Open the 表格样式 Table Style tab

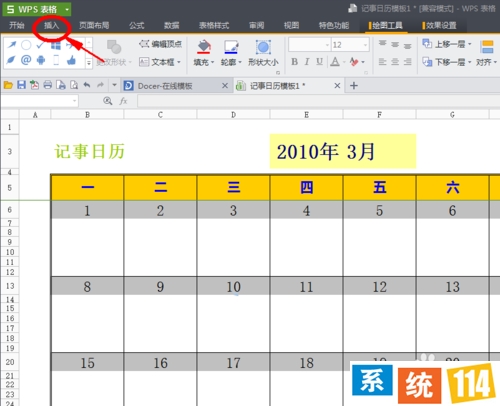tap(214, 25)
